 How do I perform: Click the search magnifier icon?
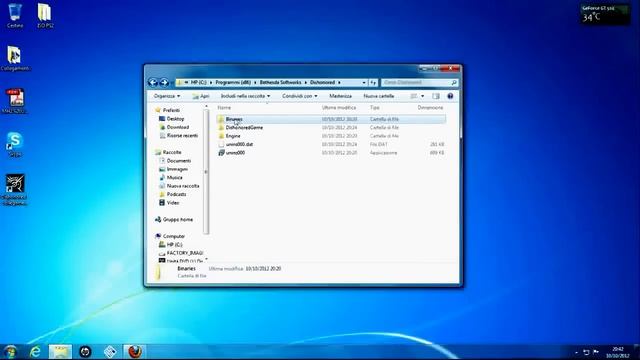point(454,82)
